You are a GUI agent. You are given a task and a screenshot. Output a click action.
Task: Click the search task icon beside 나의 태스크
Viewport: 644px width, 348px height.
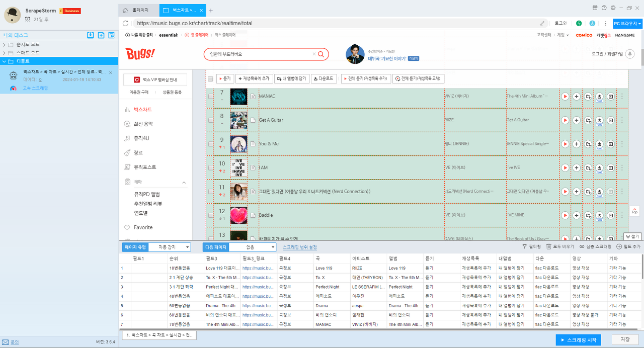pos(112,35)
